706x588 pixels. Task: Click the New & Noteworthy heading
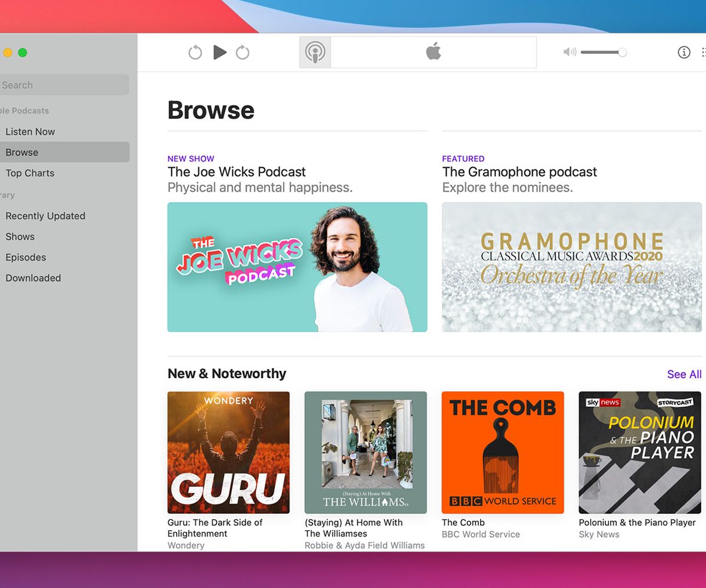coord(227,373)
